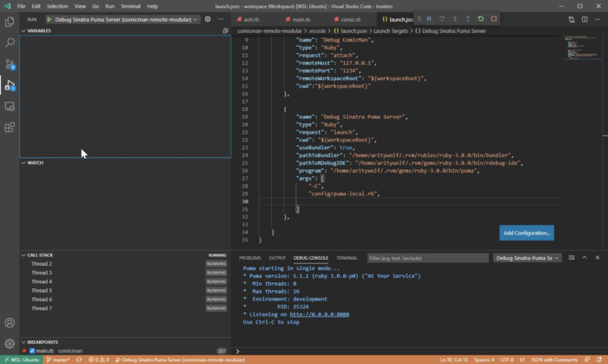Screen dimensions: 608x364
Task: Open the Remote Explorer view
Action: pos(10,106)
